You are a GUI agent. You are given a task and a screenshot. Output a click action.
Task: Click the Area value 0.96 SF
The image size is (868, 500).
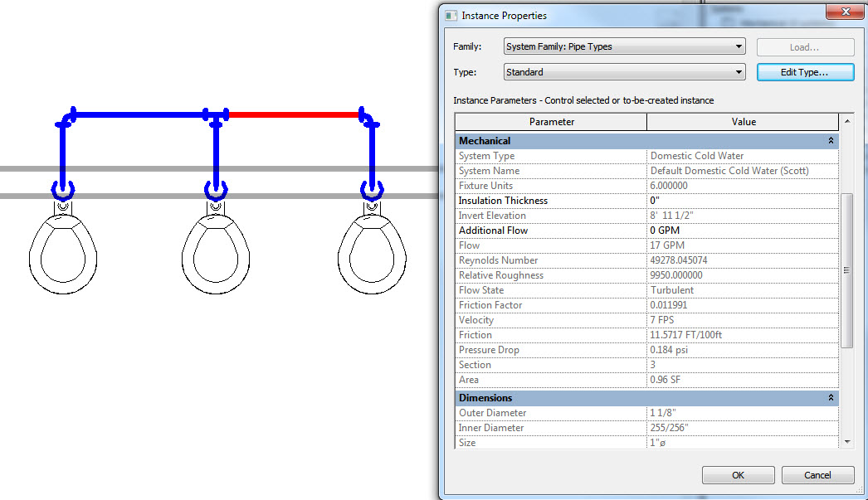point(743,380)
